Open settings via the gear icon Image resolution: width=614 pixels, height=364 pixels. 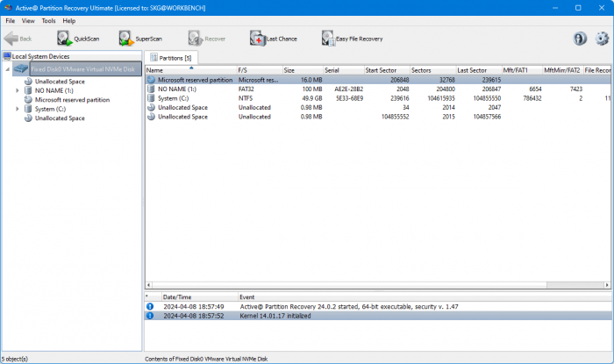point(602,39)
